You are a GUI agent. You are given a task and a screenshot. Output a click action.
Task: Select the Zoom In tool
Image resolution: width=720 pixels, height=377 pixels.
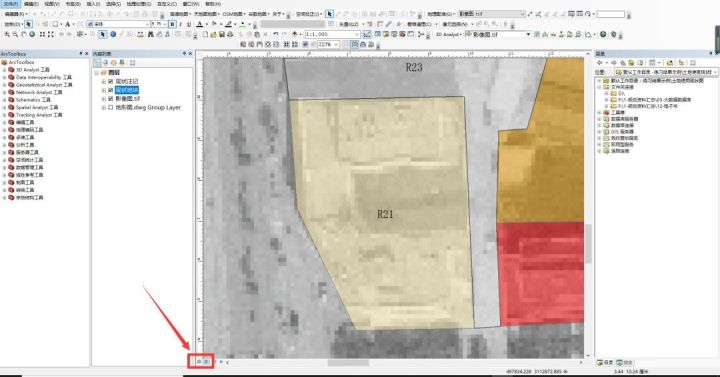7,34
